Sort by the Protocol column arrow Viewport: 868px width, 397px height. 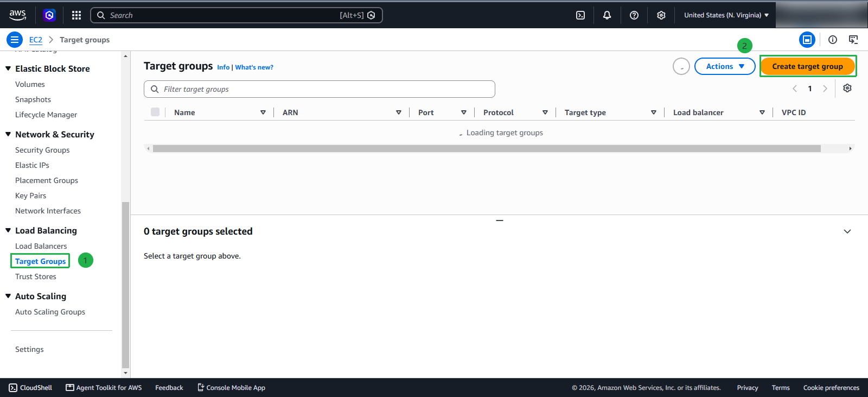click(x=545, y=112)
